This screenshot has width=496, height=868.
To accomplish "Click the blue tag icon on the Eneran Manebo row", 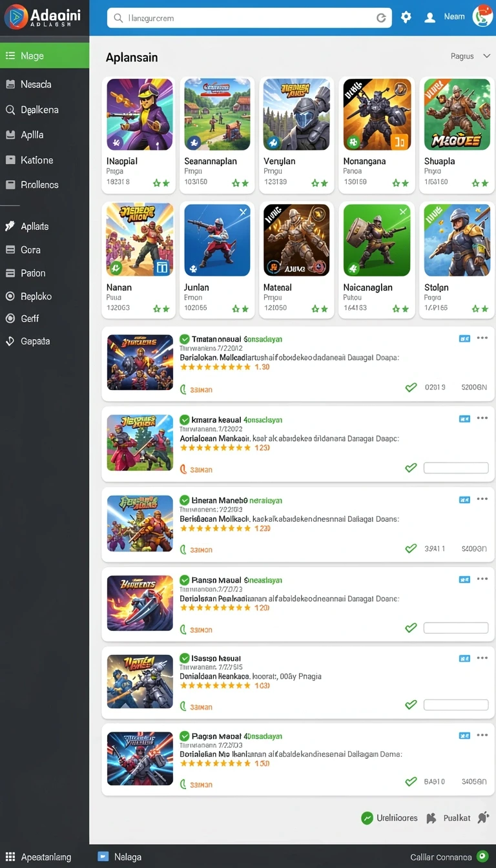I will (x=464, y=500).
